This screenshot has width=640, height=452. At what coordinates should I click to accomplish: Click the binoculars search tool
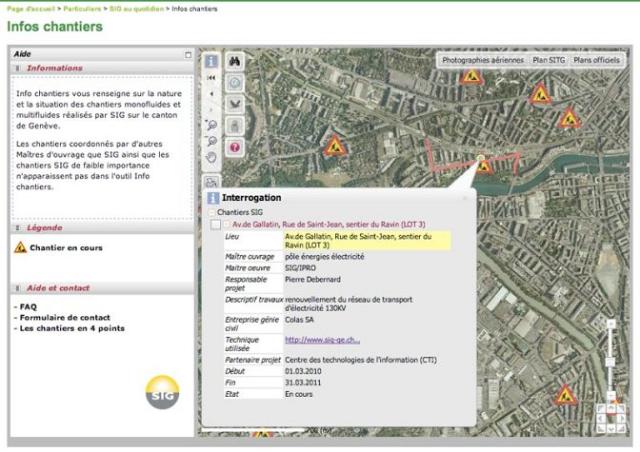[x=234, y=62]
